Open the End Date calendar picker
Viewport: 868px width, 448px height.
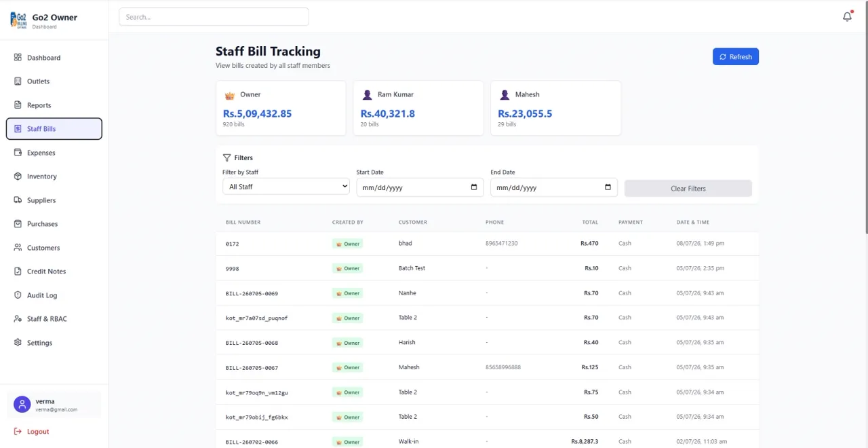tap(608, 187)
